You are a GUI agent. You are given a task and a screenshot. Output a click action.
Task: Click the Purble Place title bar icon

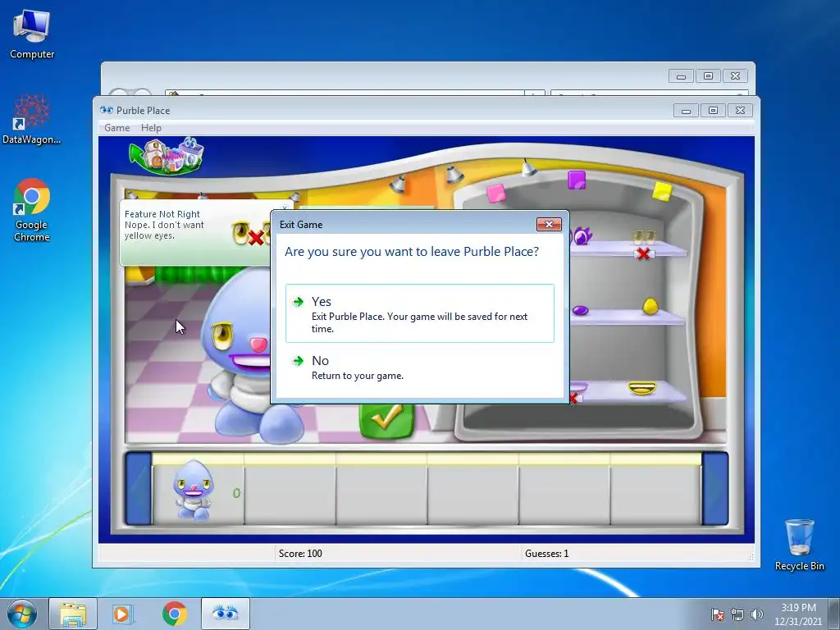pos(107,111)
